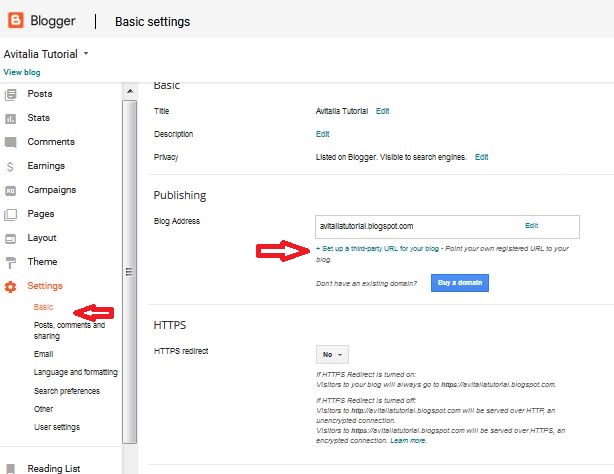This screenshot has height=474, width=614.
Task: Open the HTTPS redirect No dropdown
Action: pyautogui.click(x=332, y=355)
